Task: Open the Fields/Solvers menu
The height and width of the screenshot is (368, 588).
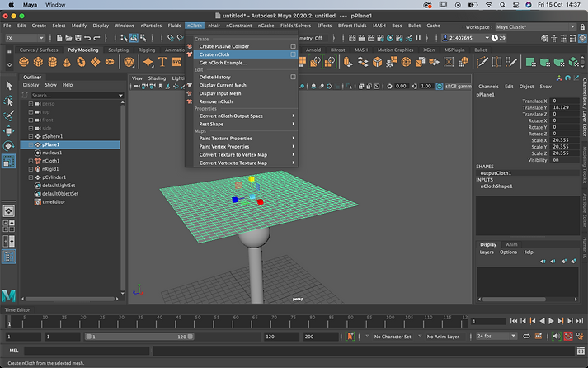Action: pyautogui.click(x=295, y=26)
